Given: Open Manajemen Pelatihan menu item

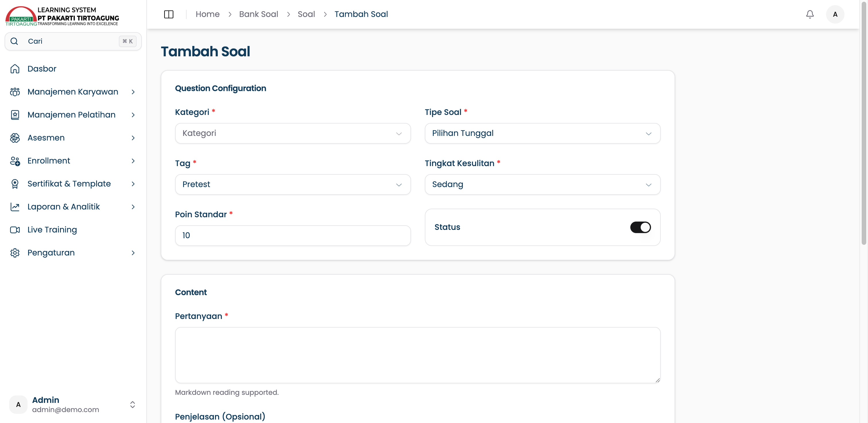Looking at the screenshot, I should 73,115.
